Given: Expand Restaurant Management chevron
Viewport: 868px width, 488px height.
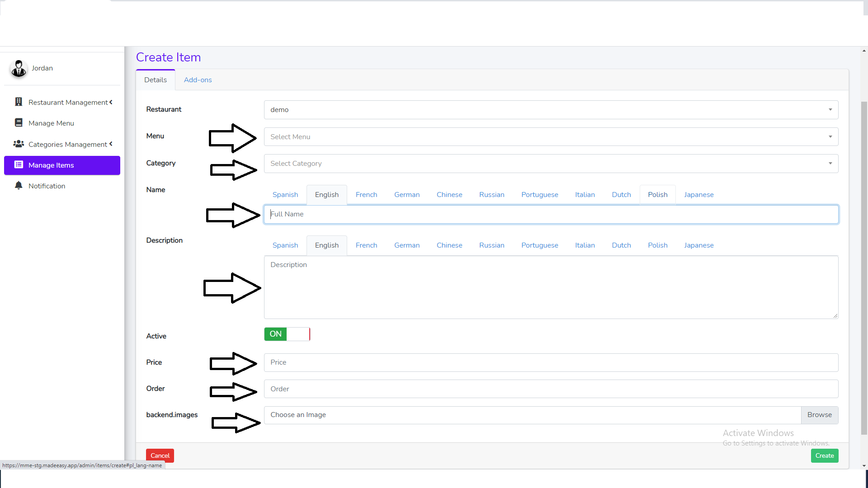Looking at the screenshot, I should 111,102.
